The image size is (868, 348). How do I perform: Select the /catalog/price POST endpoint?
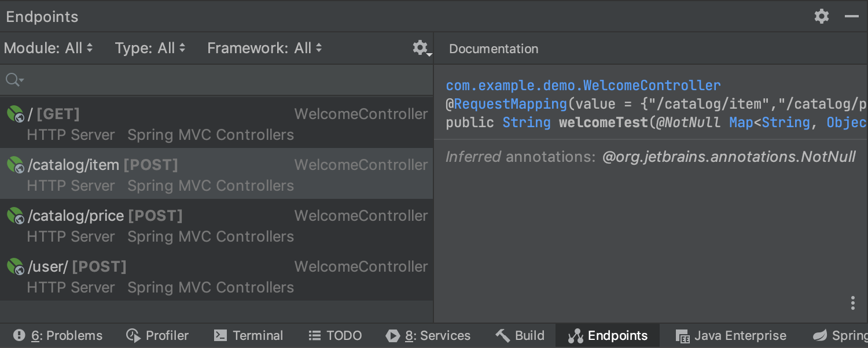[216, 225]
